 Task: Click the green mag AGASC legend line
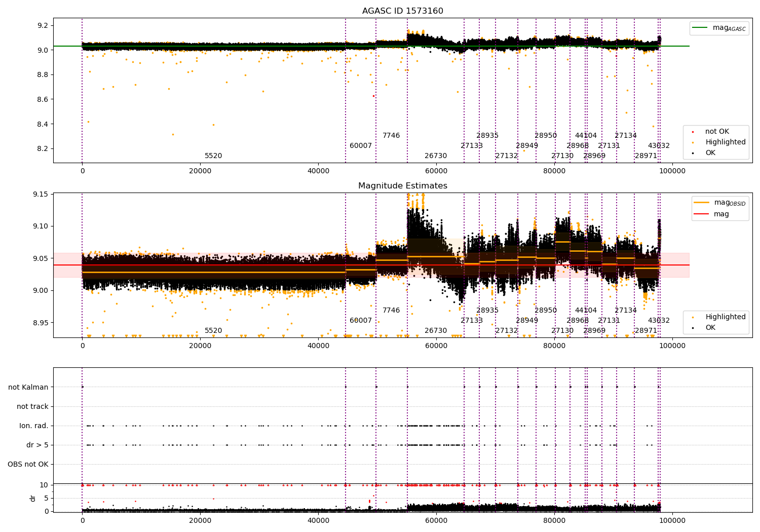701,28
